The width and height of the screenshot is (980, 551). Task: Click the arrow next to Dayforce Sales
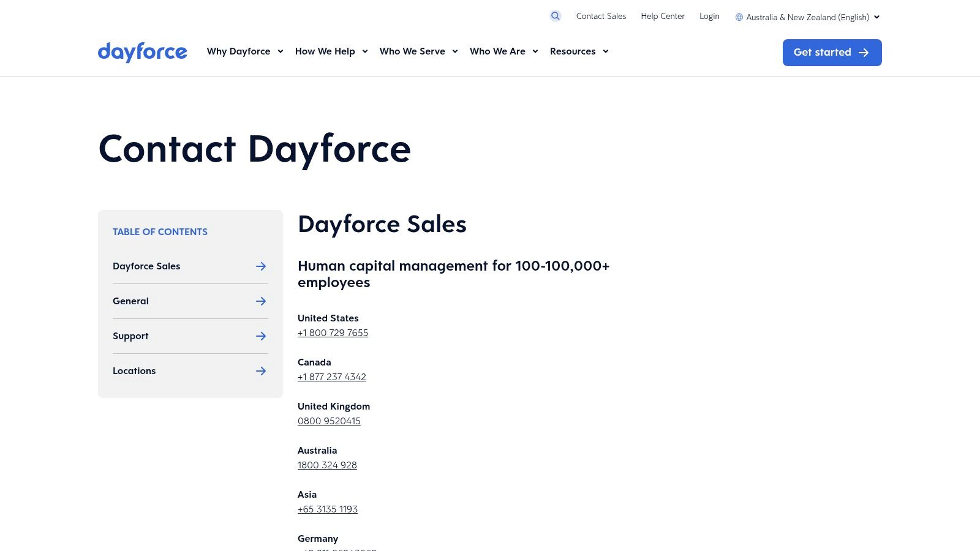click(261, 266)
